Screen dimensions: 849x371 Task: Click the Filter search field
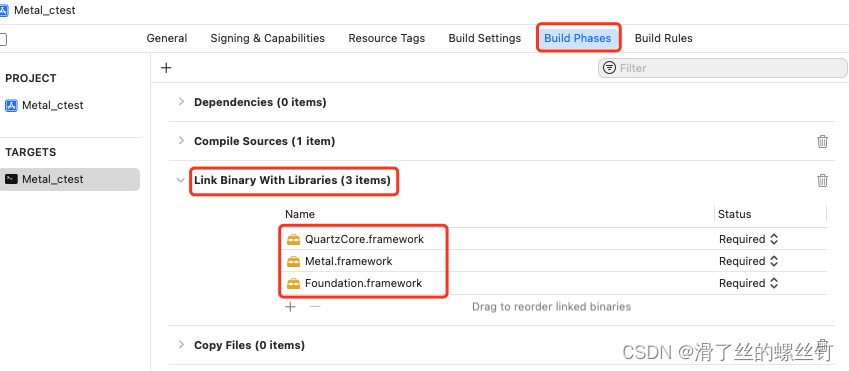(722, 68)
